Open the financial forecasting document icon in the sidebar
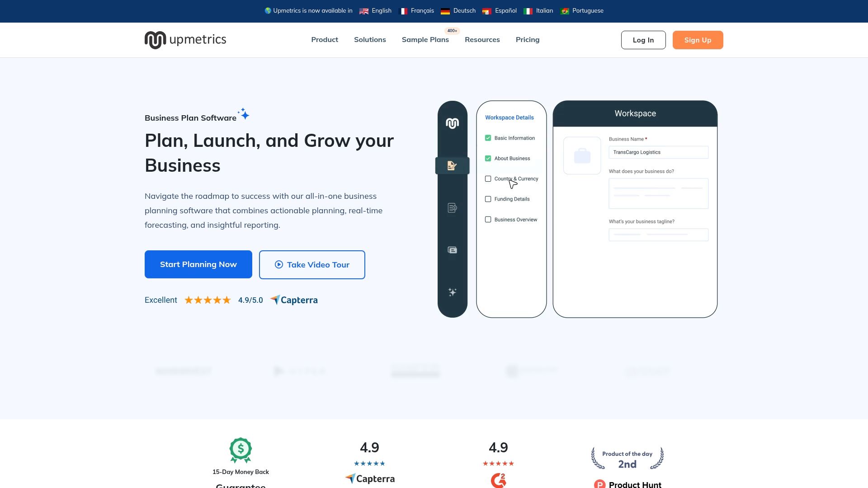This screenshot has width=868, height=488. tap(452, 207)
